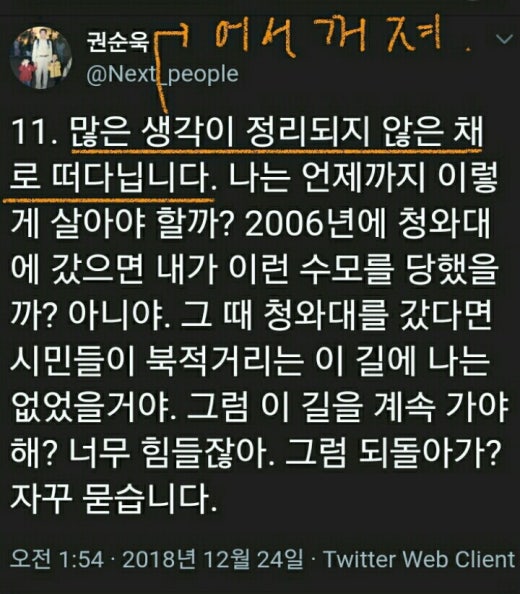Select underlined phrase 많은 생각이 정리되지 않은 채
Image resolution: width=520 pixels, height=594 pixels.
pyautogui.click(x=277, y=133)
